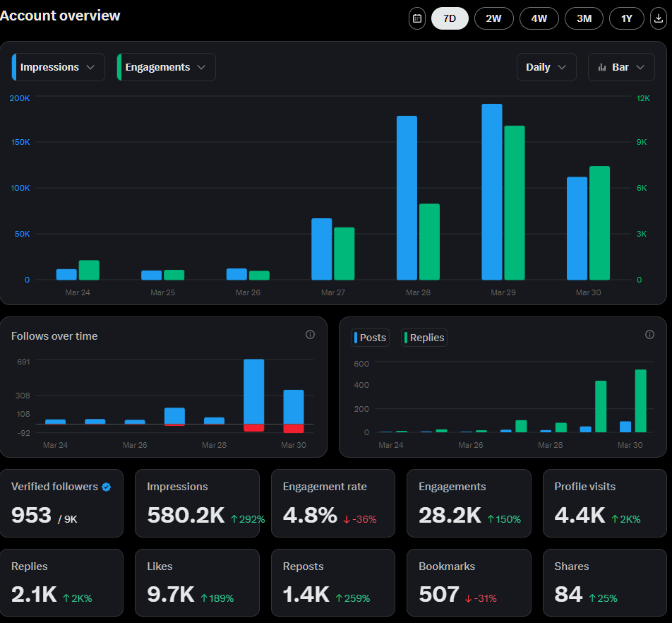Open the Profile visits card
Viewport: 672px width, 623px height.
[x=605, y=504]
